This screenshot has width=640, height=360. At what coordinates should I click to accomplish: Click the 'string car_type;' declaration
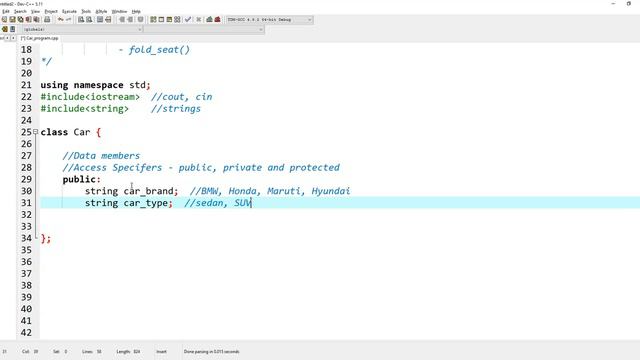point(129,203)
